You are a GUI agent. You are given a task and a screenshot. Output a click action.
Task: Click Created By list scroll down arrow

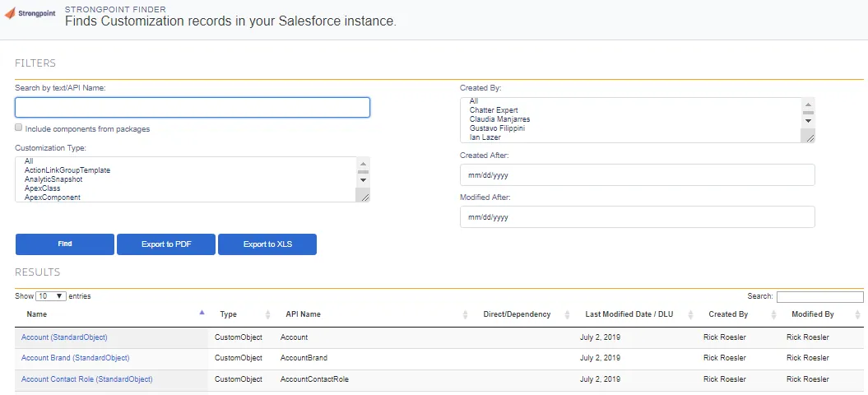click(808, 121)
